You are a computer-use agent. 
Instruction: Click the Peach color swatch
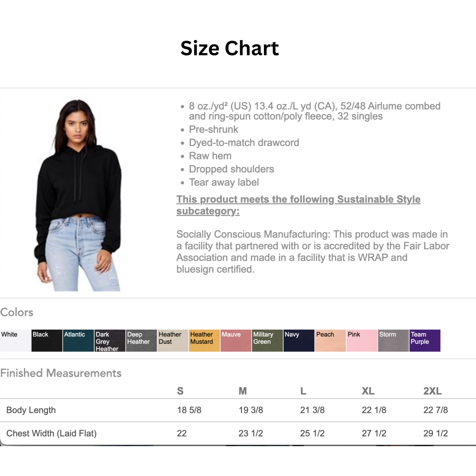click(x=330, y=340)
